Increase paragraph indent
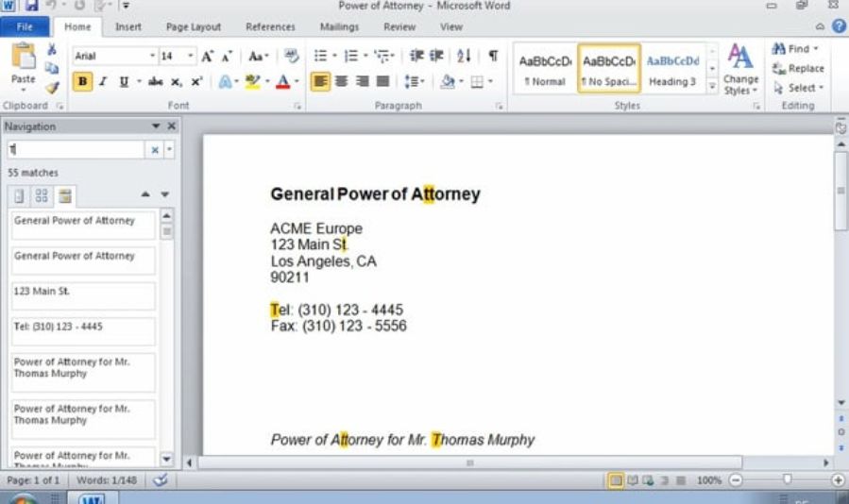 (436, 56)
